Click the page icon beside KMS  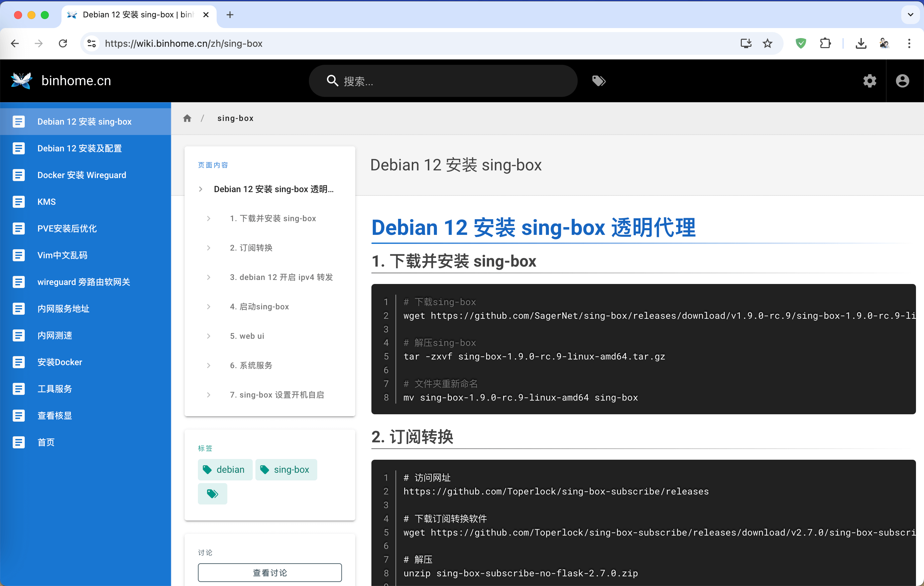[x=18, y=202]
